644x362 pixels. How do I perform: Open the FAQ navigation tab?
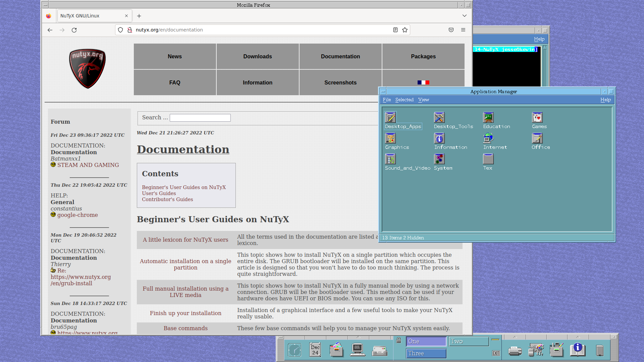pyautogui.click(x=175, y=82)
